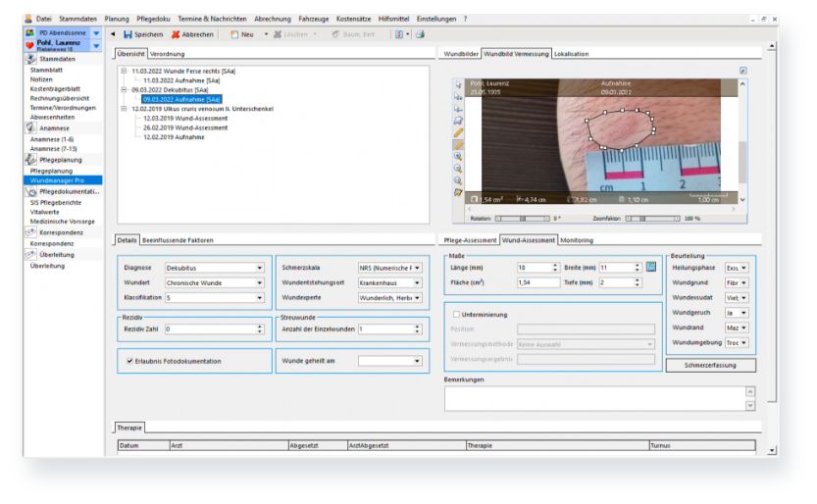
Task: Click the Schmerzerfassung button
Action: [711, 365]
